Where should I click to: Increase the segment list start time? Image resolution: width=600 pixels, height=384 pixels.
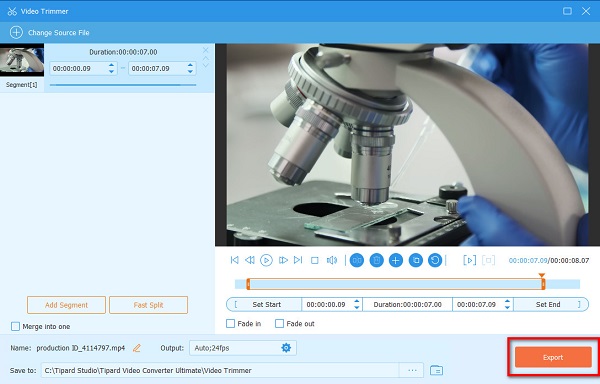[111, 65]
